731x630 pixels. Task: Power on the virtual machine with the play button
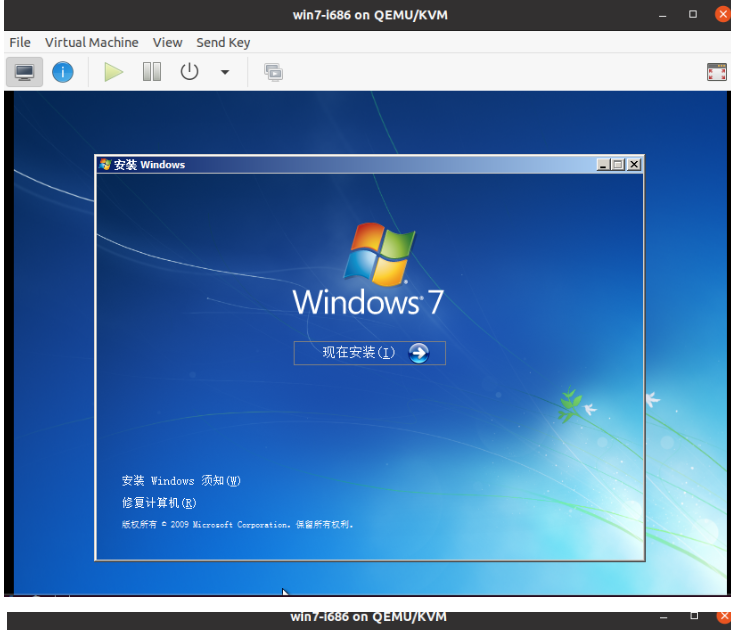point(113,72)
